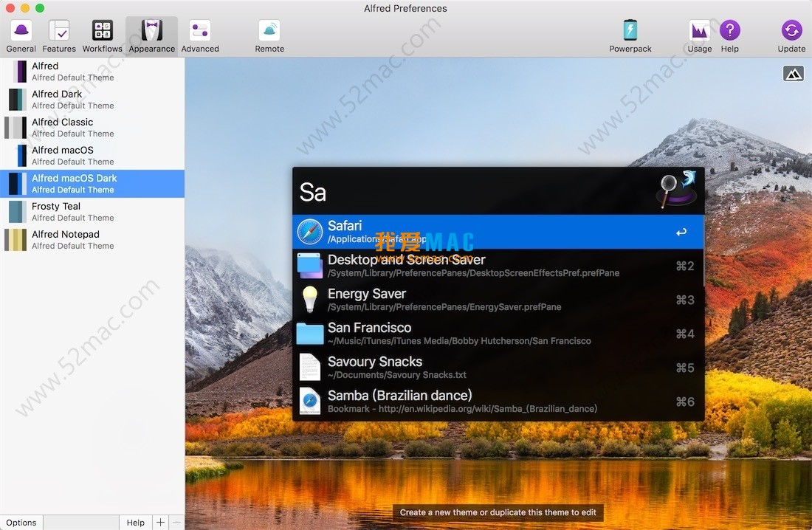Click the ⌘2 shortcut label
Viewport: 812px width, 530px height.
coord(684,266)
